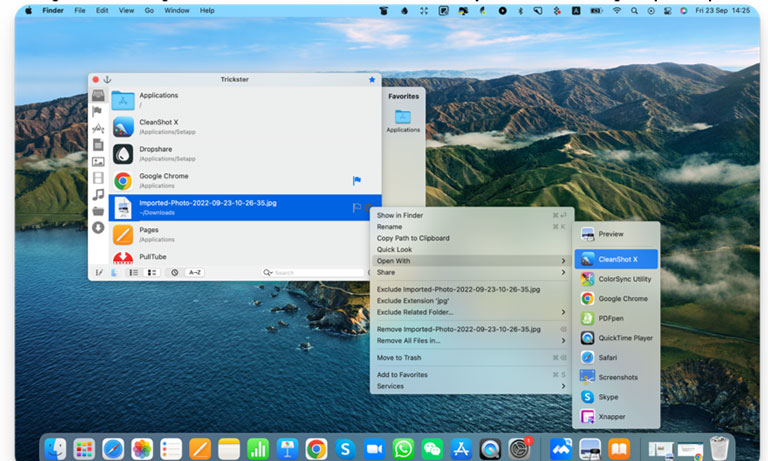Open with CleanShot X from the submenu
Image resolution: width=768 pixels, height=461 pixels.
pyautogui.click(x=616, y=259)
